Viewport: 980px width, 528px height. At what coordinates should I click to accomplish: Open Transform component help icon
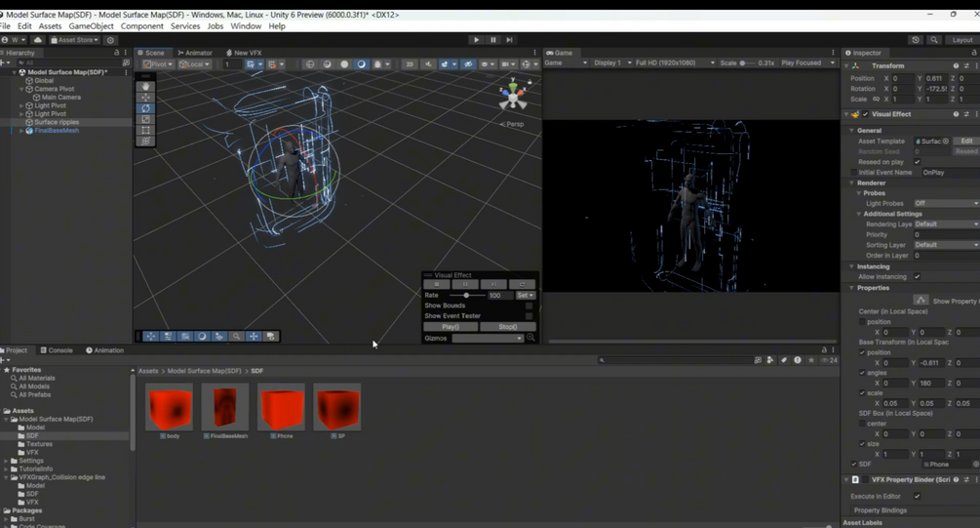click(956, 65)
